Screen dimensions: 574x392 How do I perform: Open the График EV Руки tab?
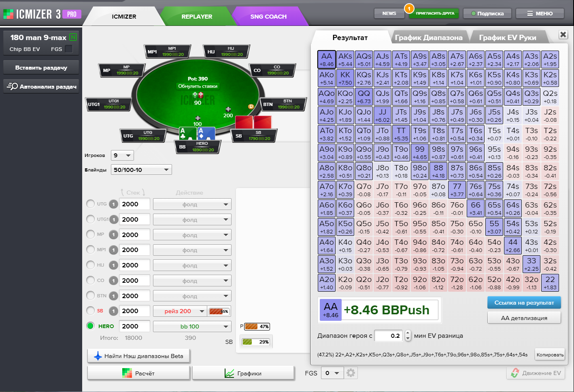[508, 38]
